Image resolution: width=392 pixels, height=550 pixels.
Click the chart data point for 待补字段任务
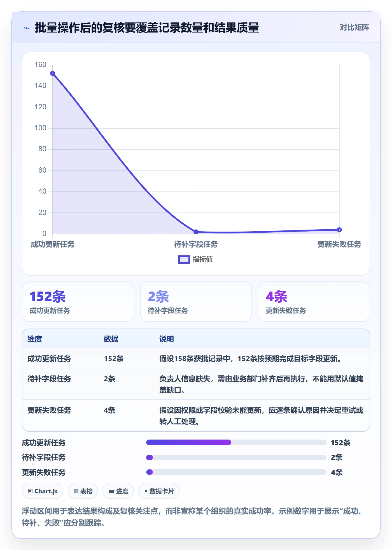[196, 232]
